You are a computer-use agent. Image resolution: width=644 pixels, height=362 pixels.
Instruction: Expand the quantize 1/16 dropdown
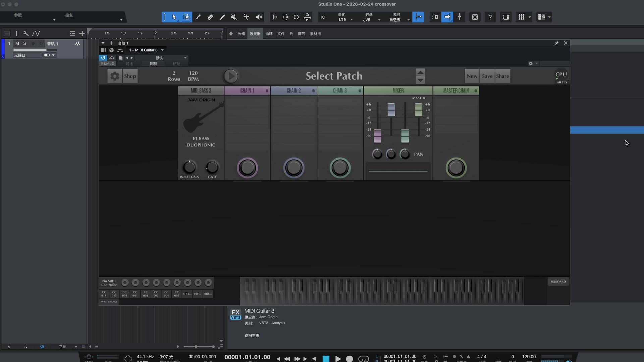(x=351, y=20)
